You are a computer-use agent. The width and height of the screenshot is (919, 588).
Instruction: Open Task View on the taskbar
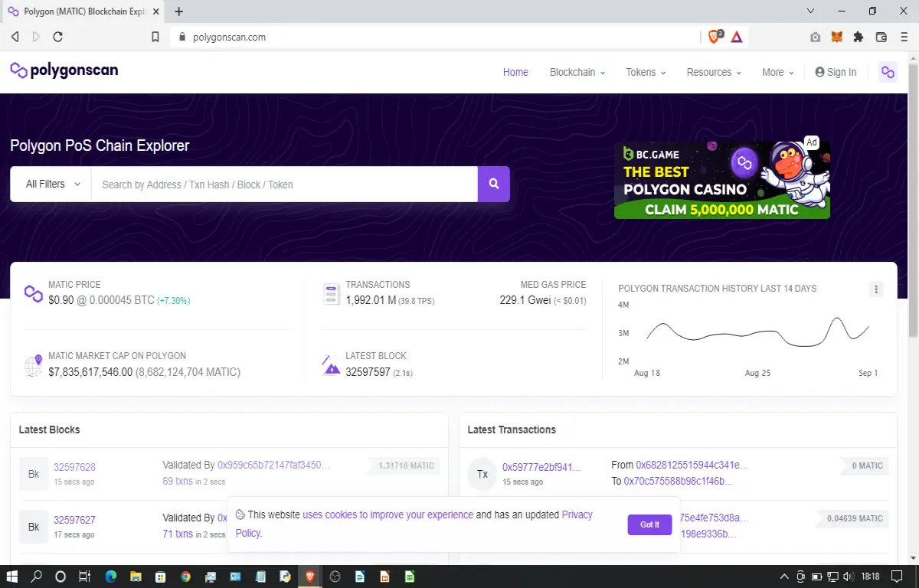pos(85,577)
